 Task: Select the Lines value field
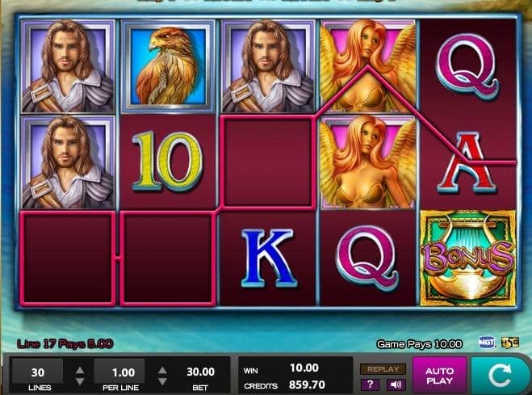pyautogui.click(x=38, y=372)
